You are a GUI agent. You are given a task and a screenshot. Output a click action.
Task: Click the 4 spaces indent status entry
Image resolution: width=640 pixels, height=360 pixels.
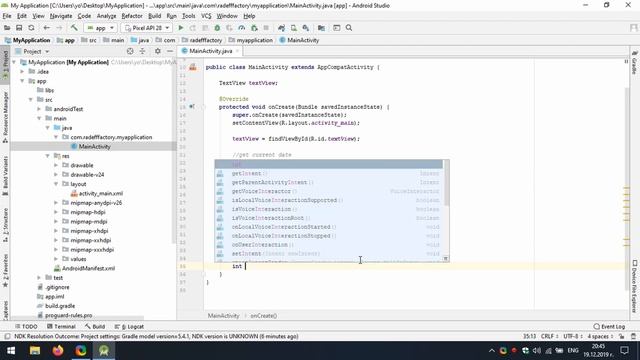click(x=600, y=336)
